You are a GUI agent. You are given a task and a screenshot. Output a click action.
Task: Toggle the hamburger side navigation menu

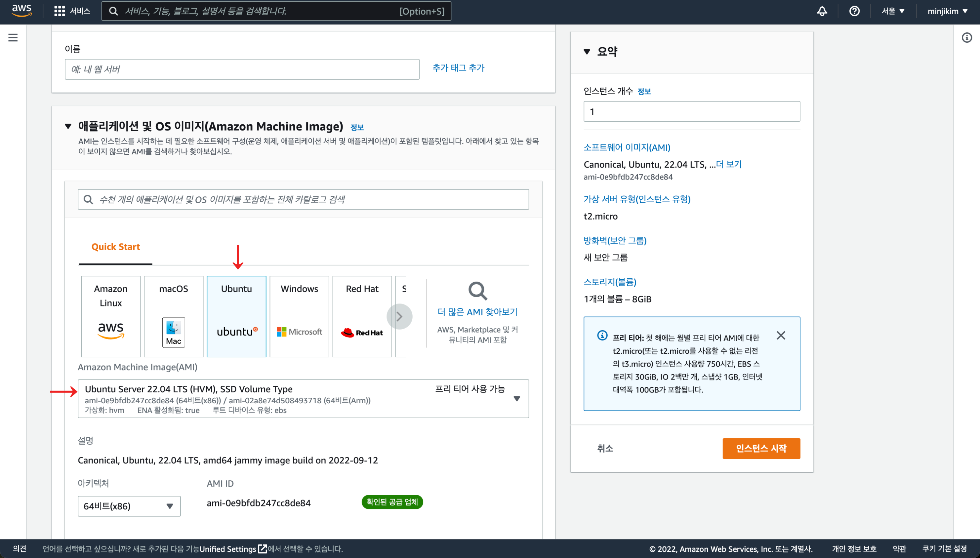[13, 38]
